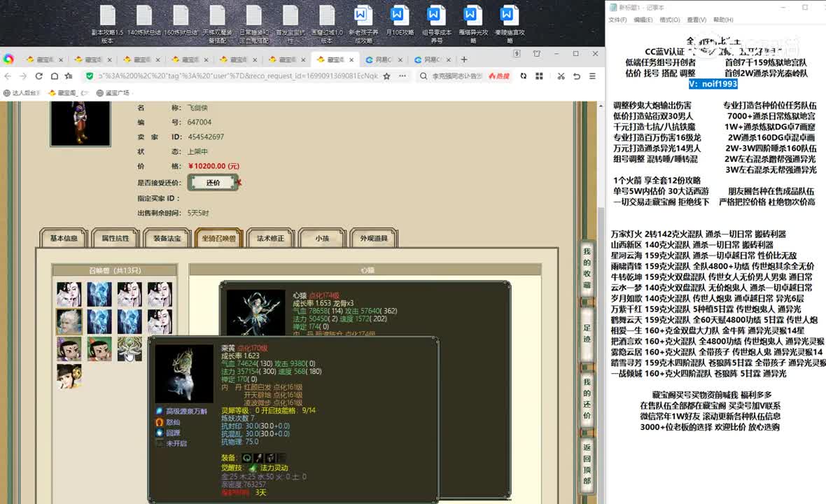The image size is (826, 504).
Task: Open the browser skin shirt icon
Action: 537,53
